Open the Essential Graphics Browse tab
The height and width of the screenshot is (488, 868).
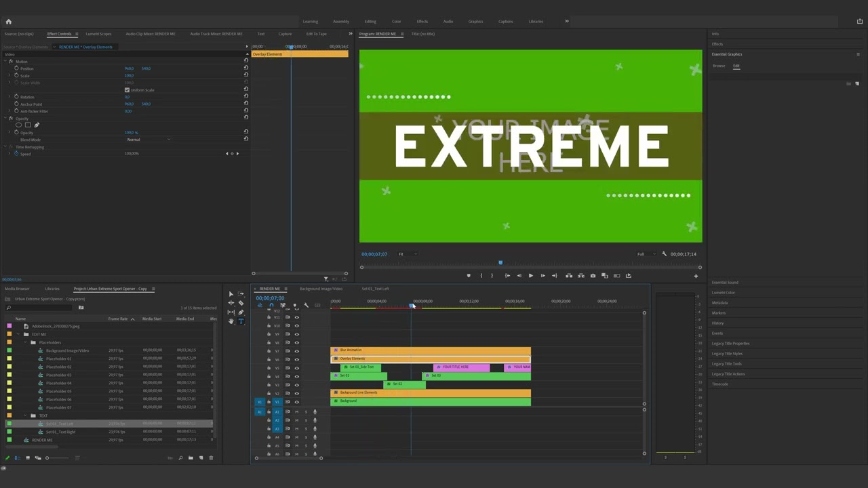(x=719, y=66)
